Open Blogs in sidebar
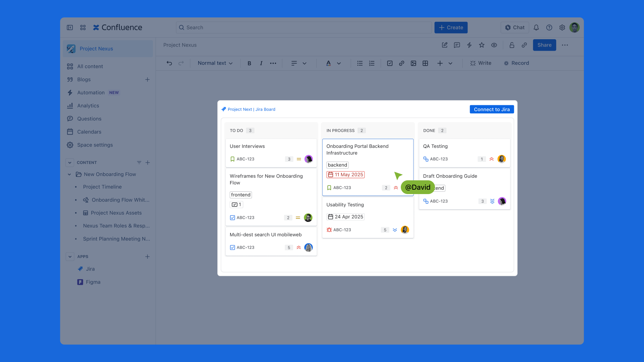The image size is (644, 362). (x=84, y=79)
